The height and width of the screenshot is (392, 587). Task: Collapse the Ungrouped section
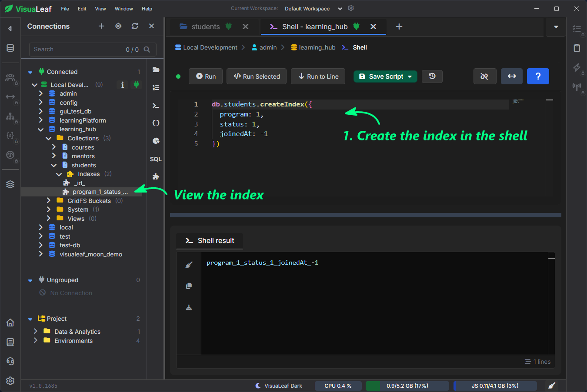click(30, 280)
